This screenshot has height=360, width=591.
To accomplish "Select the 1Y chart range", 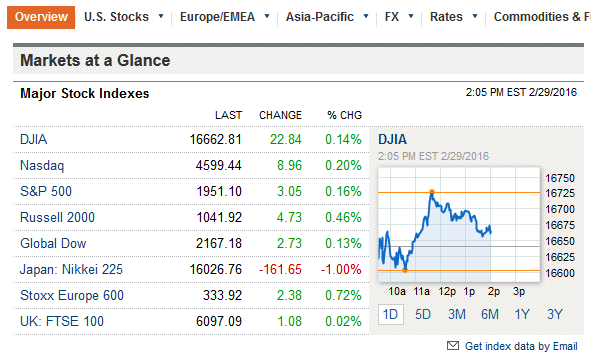I will pyautogui.click(x=522, y=314).
